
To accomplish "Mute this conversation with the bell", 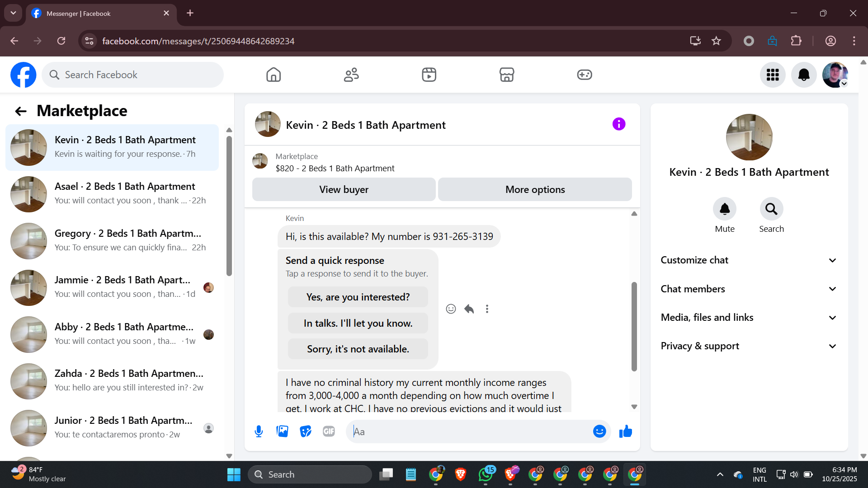I will (724, 209).
